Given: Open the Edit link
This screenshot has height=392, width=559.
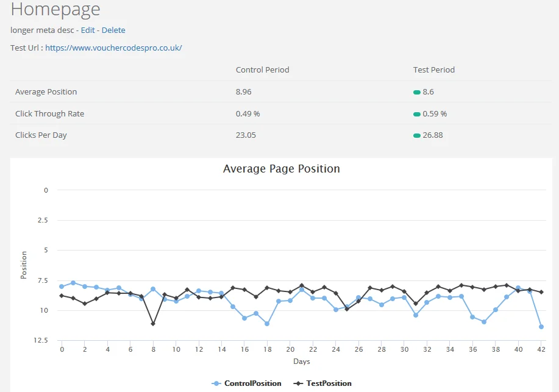Looking at the screenshot, I should tap(88, 30).
